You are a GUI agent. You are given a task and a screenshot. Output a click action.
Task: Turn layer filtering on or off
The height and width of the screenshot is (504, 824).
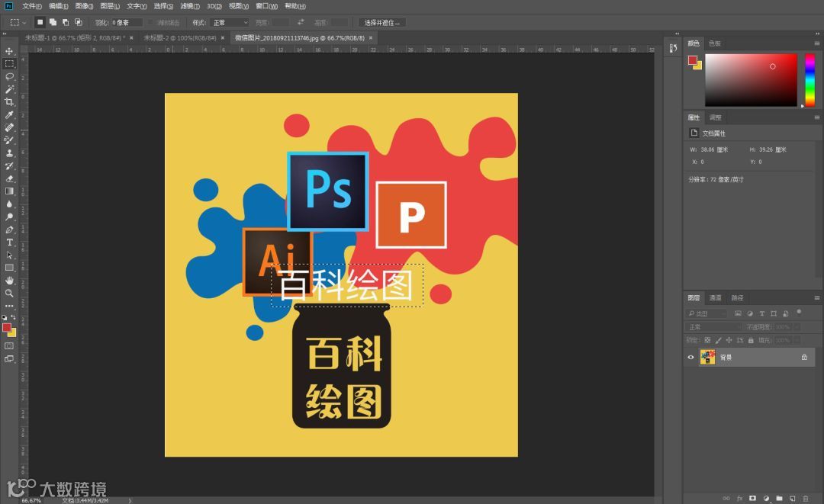point(799,312)
